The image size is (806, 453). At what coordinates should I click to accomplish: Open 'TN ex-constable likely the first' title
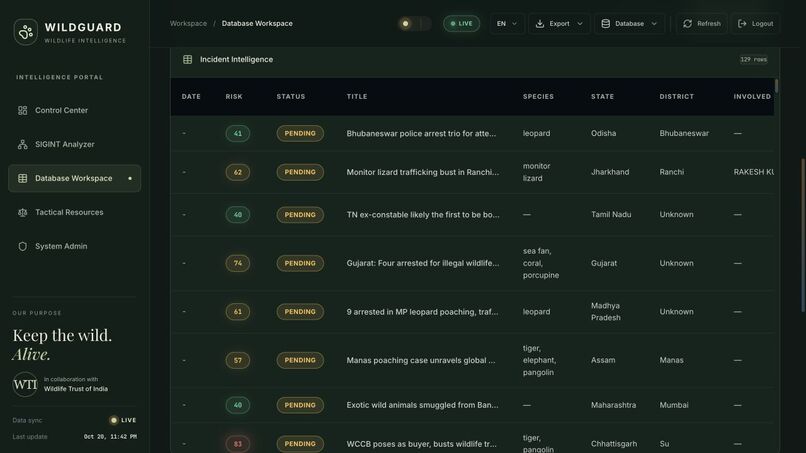click(x=423, y=214)
